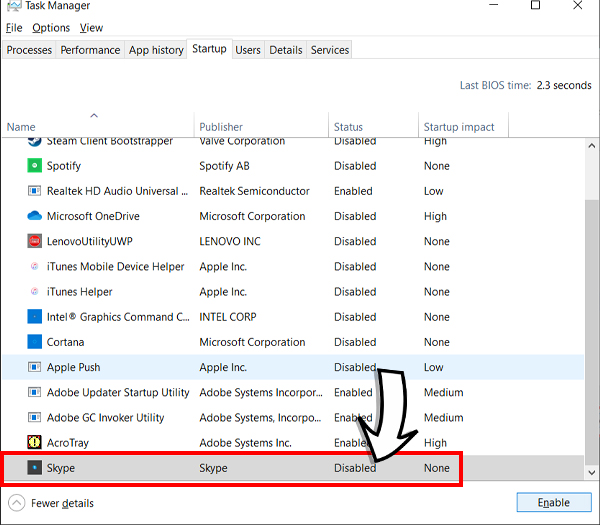Collapse view with Fewer details chevron
This screenshot has height=525, width=600.
click(x=16, y=503)
